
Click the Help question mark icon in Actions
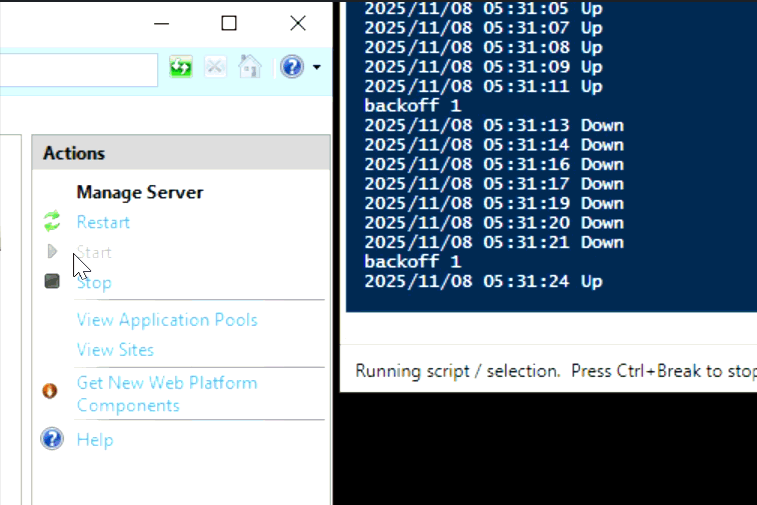coord(52,439)
